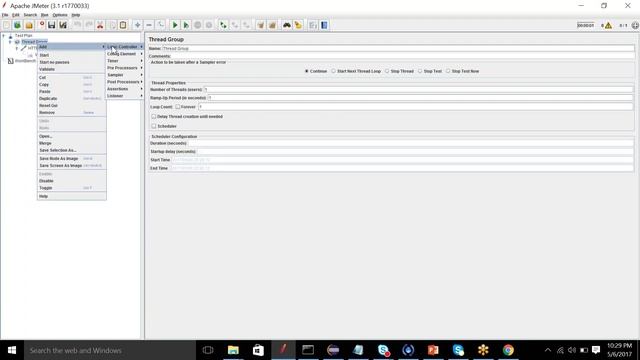
Task: Select the Stop Thread radio button
Action: coord(387,71)
